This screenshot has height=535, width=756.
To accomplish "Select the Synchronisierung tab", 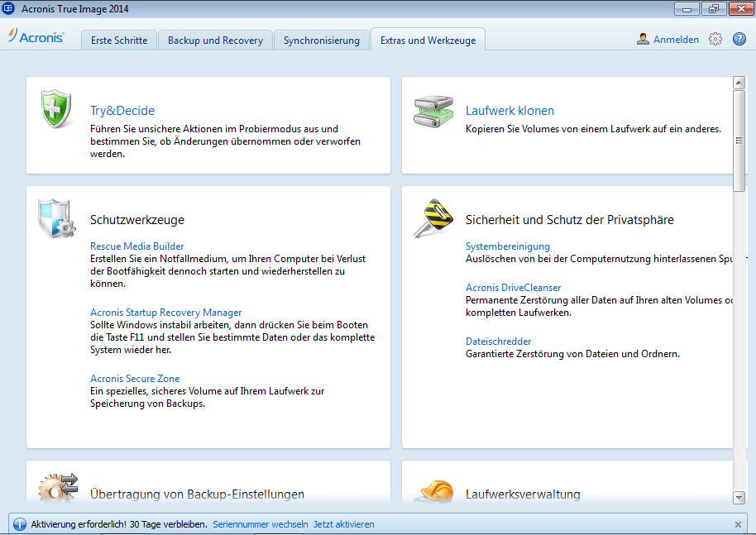I will click(321, 40).
